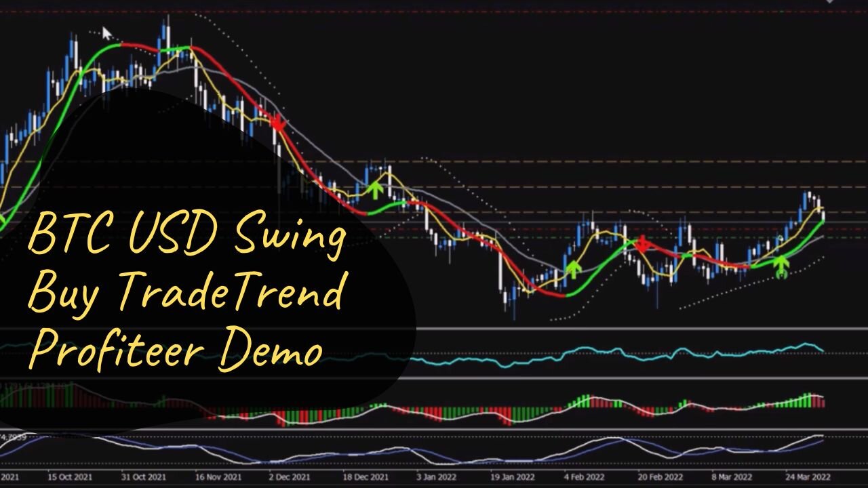Select the 8 Mar 2022 date label
This screenshot has height=488, width=868.
(733, 478)
